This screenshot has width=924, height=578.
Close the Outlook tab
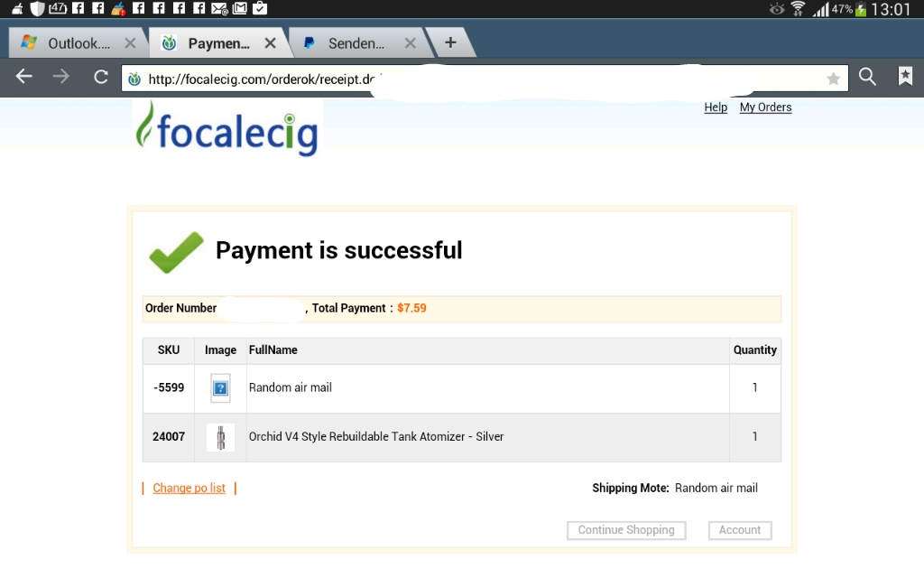click(x=130, y=42)
